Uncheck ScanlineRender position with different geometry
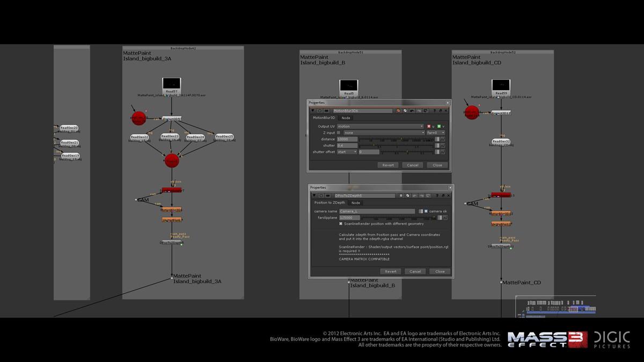Screen dimensions: 644x362 pyautogui.click(x=341, y=224)
